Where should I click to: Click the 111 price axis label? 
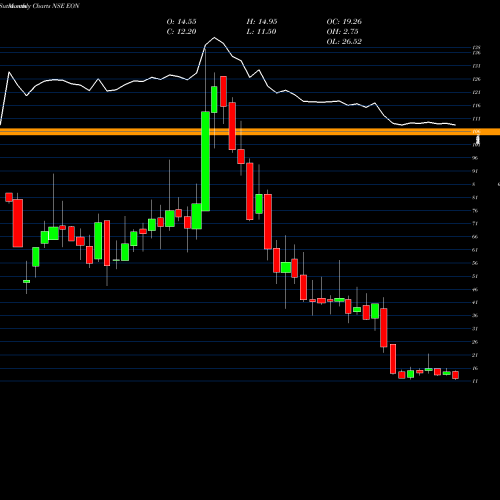tap(476, 119)
